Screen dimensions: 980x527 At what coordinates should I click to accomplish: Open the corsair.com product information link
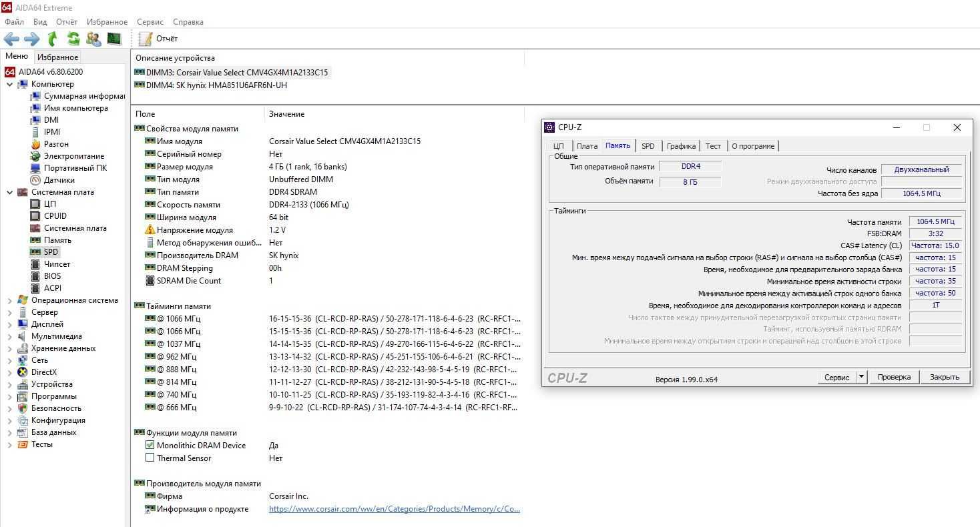(395, 509)
